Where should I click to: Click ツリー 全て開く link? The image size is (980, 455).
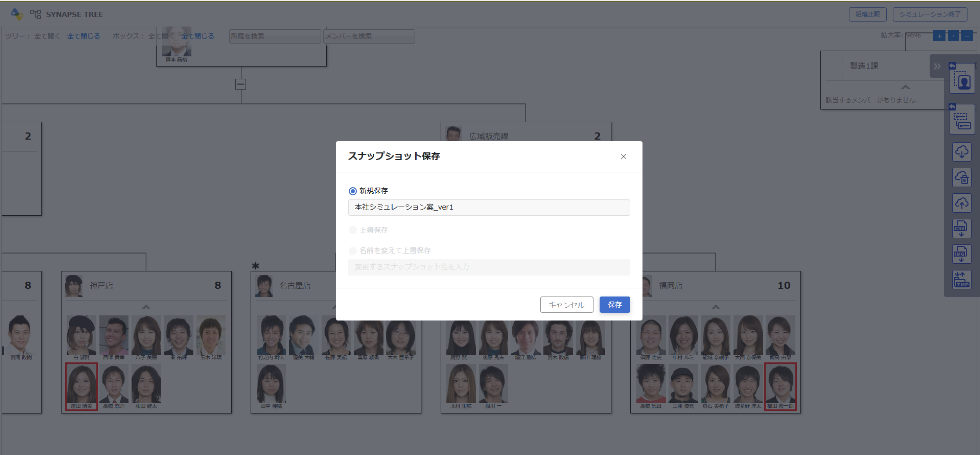[47, 36]
